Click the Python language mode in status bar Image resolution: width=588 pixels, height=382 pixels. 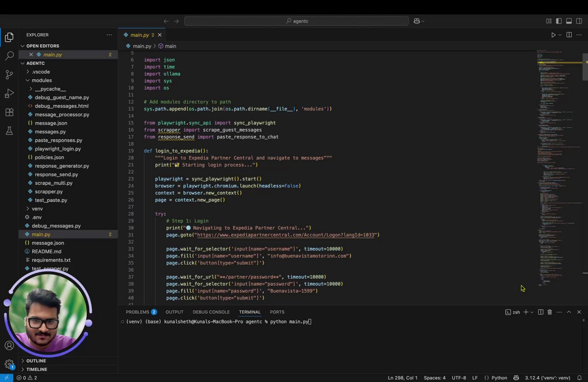click(x=499, y=378)
